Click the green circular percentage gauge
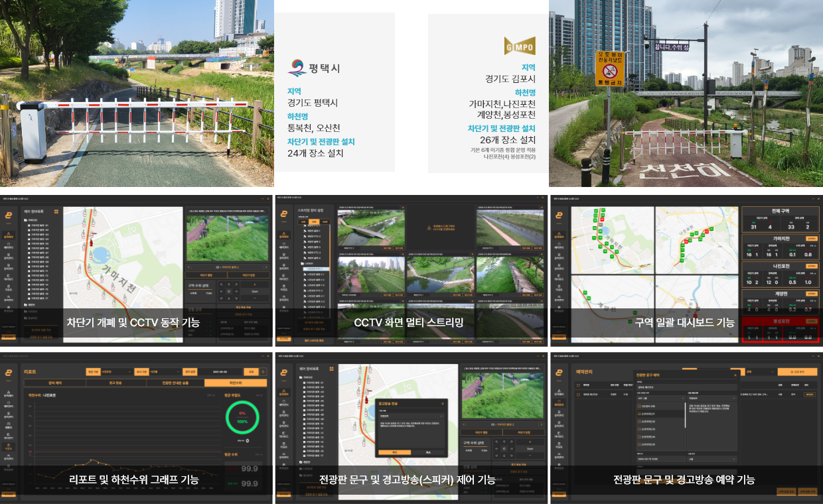 pos(242,418)
